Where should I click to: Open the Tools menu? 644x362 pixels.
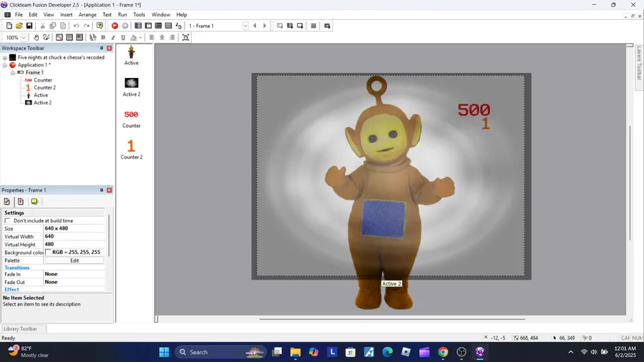pos(139,14)
